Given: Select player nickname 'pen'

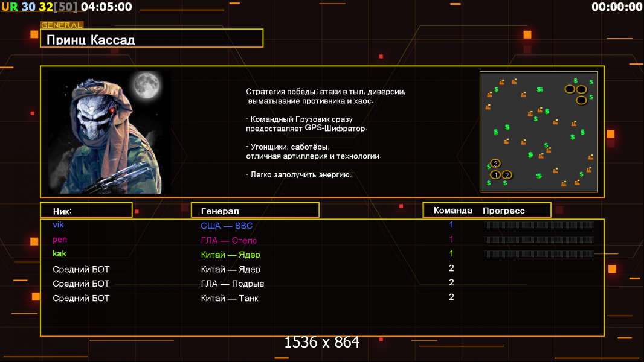Looking at the screenshot, I should pos(60,240).
